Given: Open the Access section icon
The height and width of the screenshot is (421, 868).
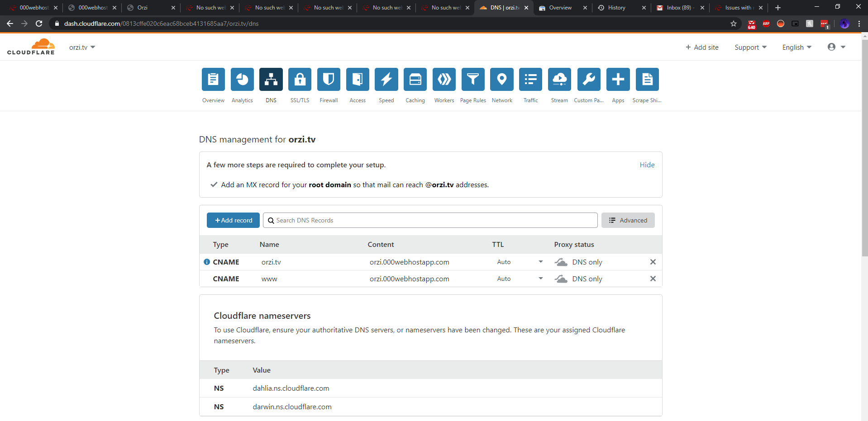Looking at the screenshot, I should pos(358,80).
